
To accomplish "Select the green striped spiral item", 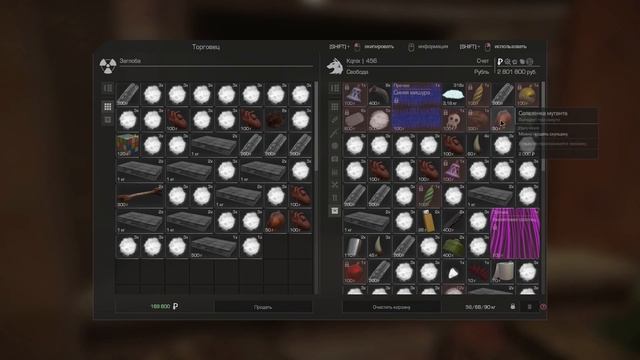I will tap(429, 196).
